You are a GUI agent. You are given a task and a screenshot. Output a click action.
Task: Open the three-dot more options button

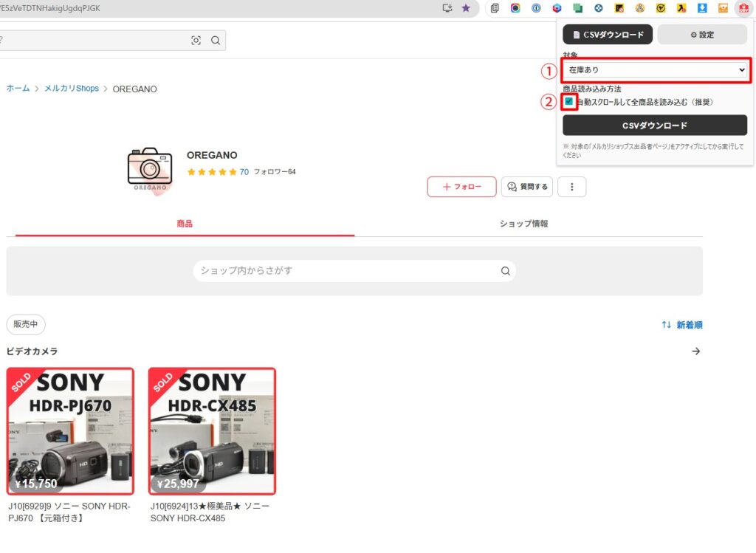pyautogui.click(x=571, y=187)
